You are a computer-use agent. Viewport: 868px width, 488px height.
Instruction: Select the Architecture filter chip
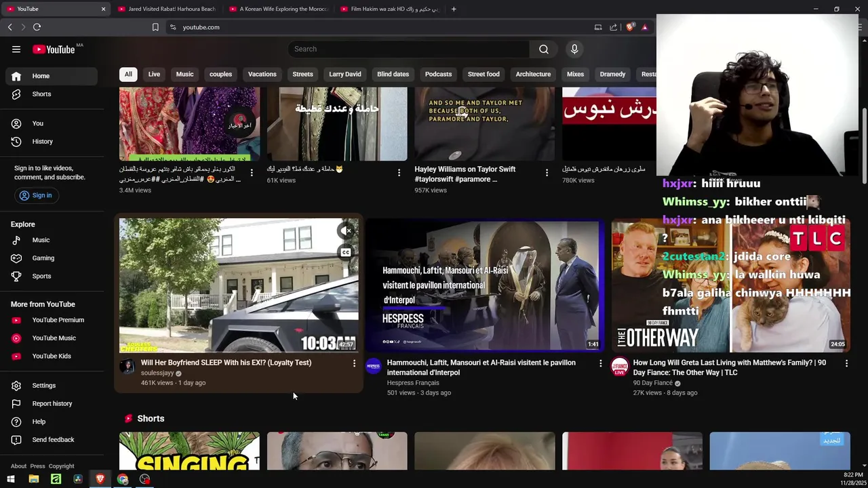(533, 74)
